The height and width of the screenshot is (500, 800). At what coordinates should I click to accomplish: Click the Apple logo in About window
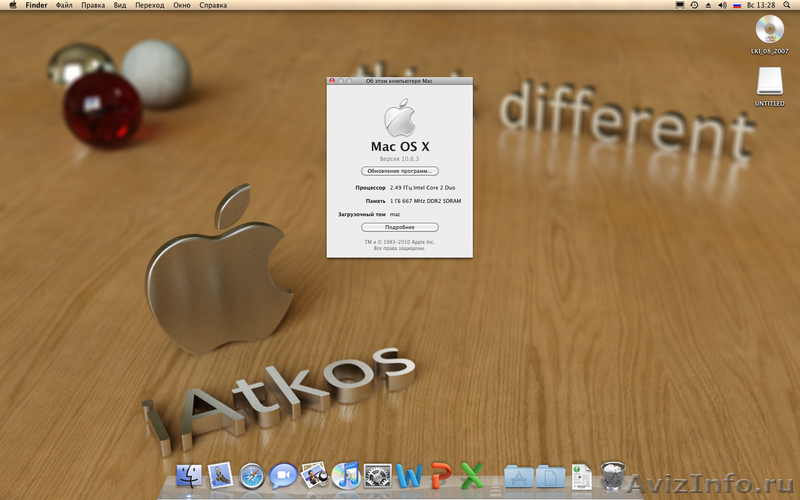point(399,117)
